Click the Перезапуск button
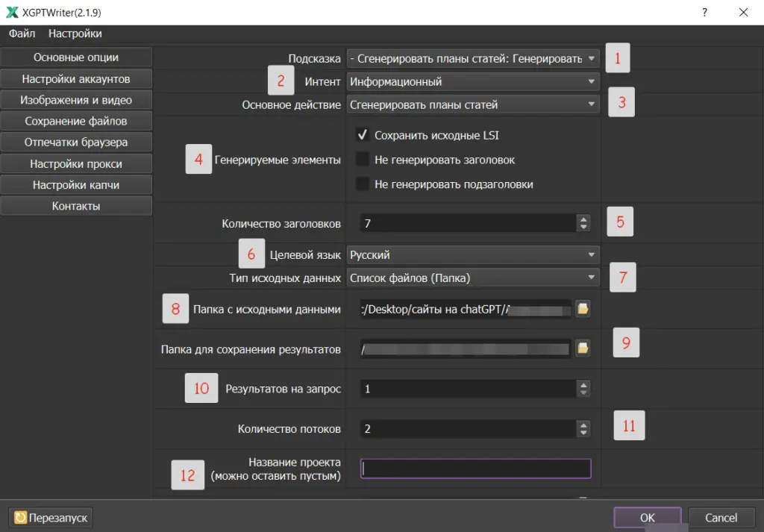 (51, 517)
